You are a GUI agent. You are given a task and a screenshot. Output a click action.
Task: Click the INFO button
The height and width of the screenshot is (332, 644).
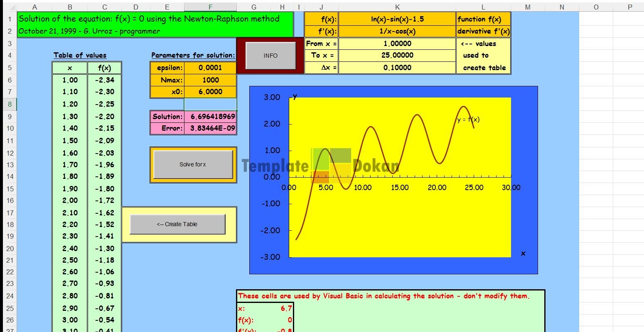[270, 56]
